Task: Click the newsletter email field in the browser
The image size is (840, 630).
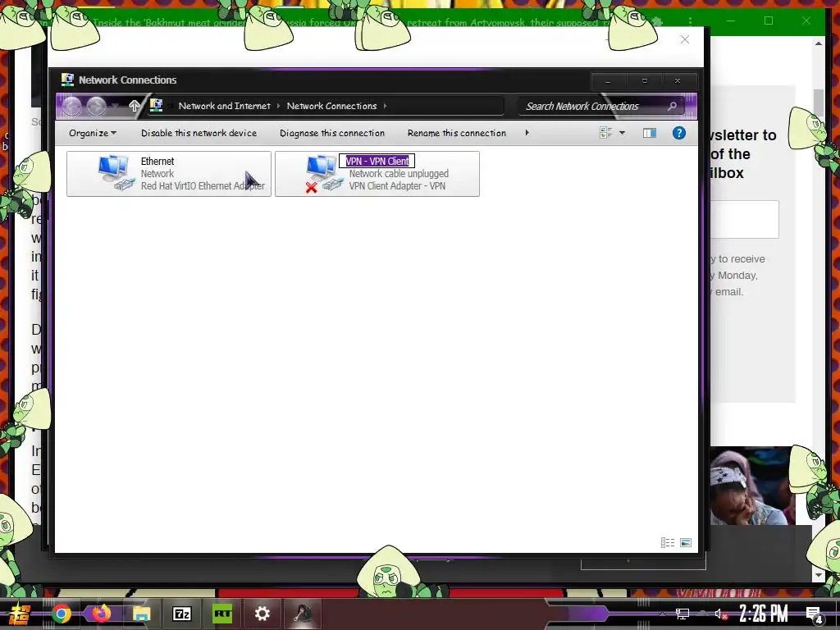Action: click(x=744, y=219)
